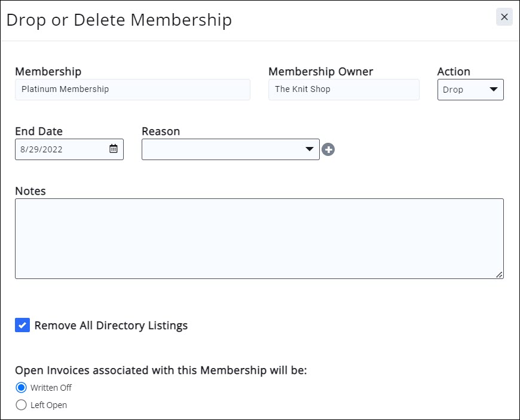Click the Platinum Membership field
520x420 pixels.
pos(132,90)
